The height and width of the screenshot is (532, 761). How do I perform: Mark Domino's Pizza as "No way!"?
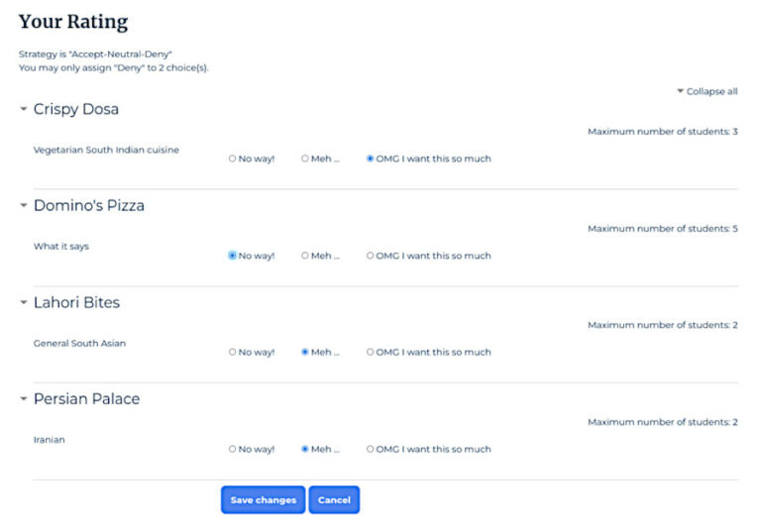232,256
